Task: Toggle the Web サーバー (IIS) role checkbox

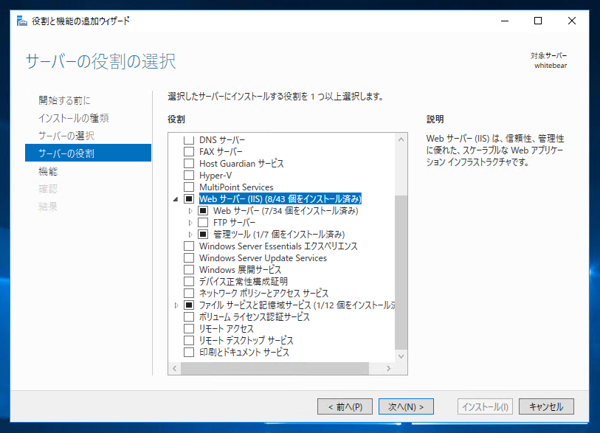Action: point(189,199)
